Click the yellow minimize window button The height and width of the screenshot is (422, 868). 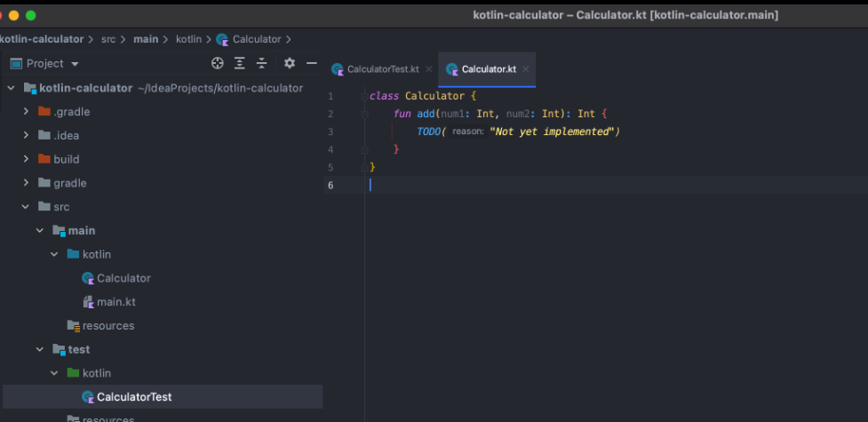pyautogui.click(x=14, y=15)
